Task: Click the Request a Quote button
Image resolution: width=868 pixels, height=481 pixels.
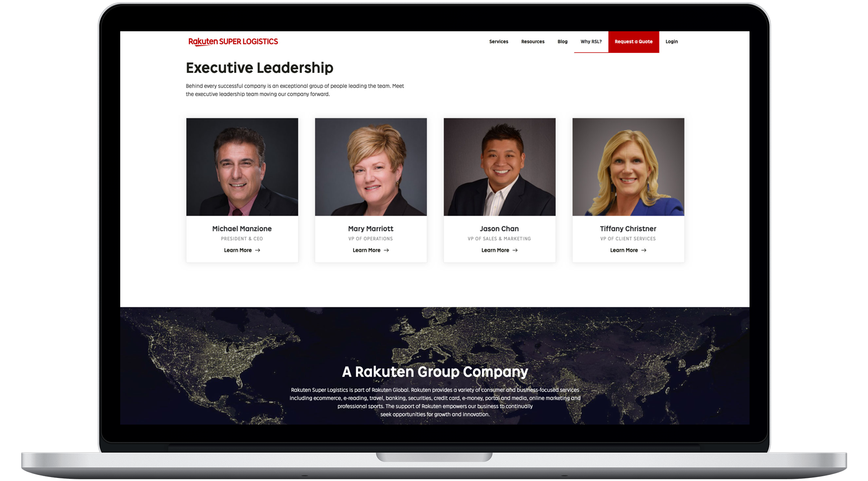Action: 634,42
